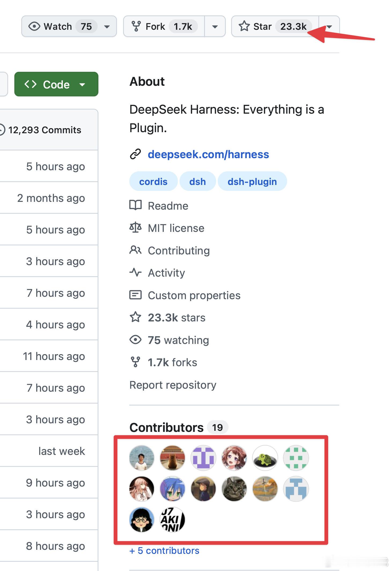392x571 pixels.
Task: View the 12,293 Commits history
Action: click(x=45, y=130)
